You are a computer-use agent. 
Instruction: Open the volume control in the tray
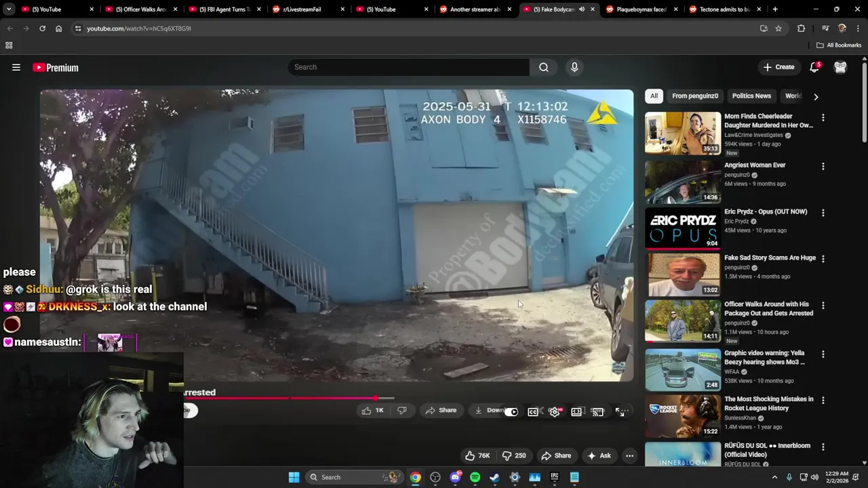tap(814, 477)
